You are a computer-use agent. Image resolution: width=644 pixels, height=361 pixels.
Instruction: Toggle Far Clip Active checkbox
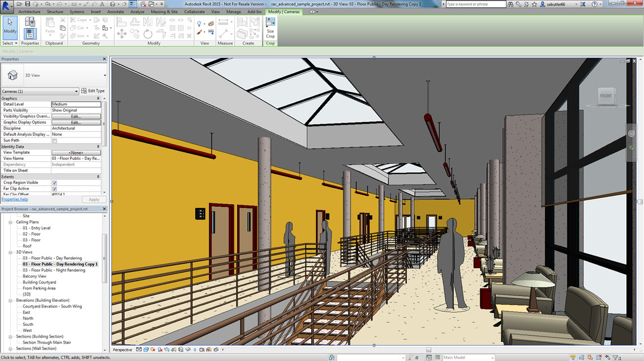click(x=55, y=189)
